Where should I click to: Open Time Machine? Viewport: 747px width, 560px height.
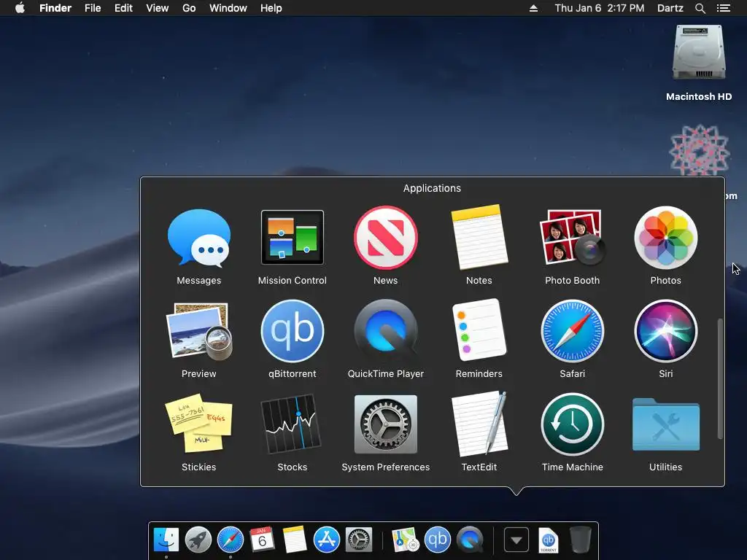pyautogui.click(x=572, y=424)
